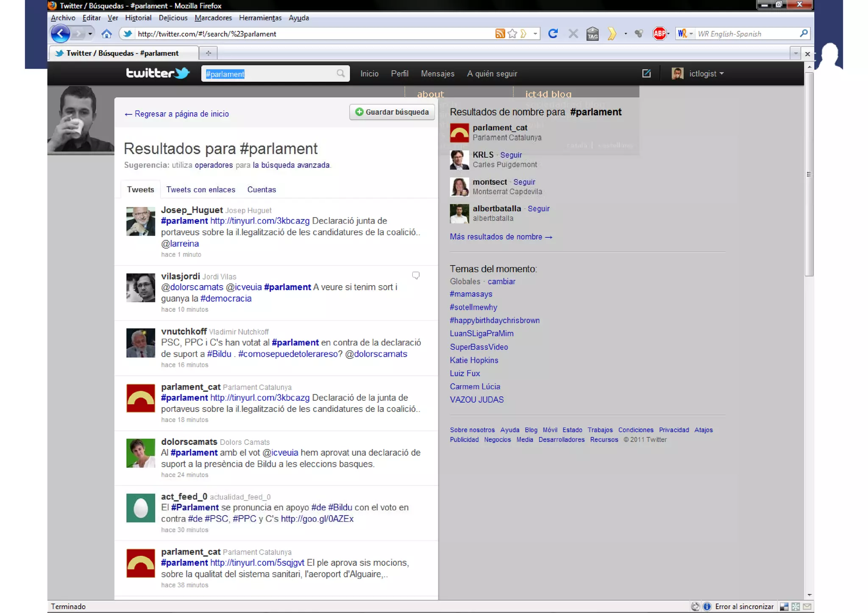The height and width of the screenshot is (613, 868).
Task: Open the Marcadores menu
Action: [x=213, y=18]
